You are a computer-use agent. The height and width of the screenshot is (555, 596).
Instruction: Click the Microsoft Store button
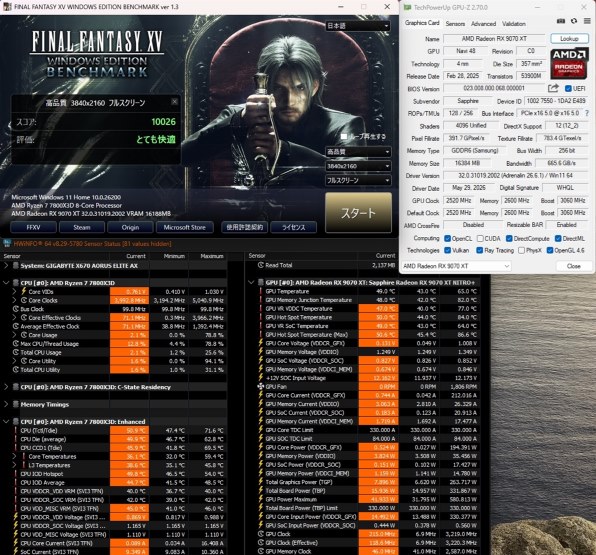pyautogui.click(x=184, y=227)
